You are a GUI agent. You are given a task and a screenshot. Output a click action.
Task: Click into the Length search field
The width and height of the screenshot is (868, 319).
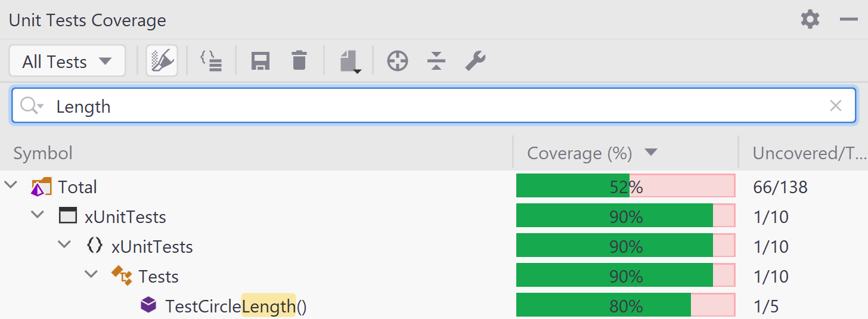pyautogui.click(x=417, y=106)
